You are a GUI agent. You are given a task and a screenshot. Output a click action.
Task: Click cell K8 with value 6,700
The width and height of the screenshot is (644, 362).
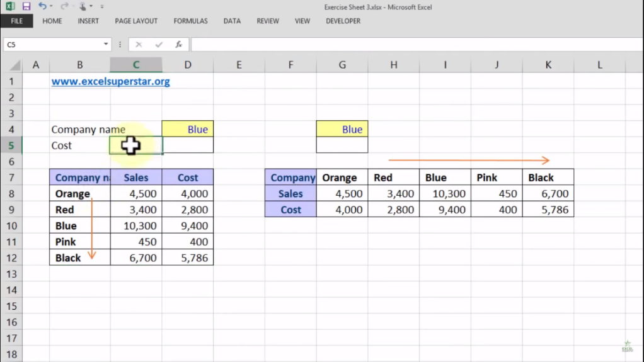[548, 194]
